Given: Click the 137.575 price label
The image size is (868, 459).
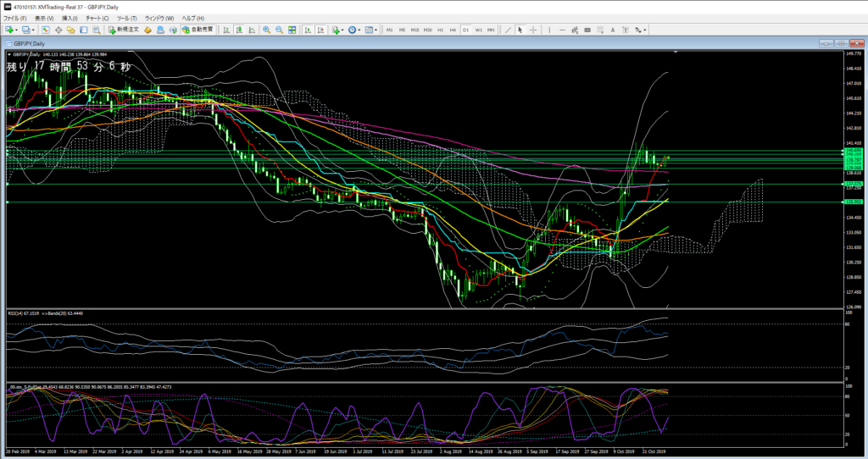Looking at the screenshot, I should coord(853,184).
